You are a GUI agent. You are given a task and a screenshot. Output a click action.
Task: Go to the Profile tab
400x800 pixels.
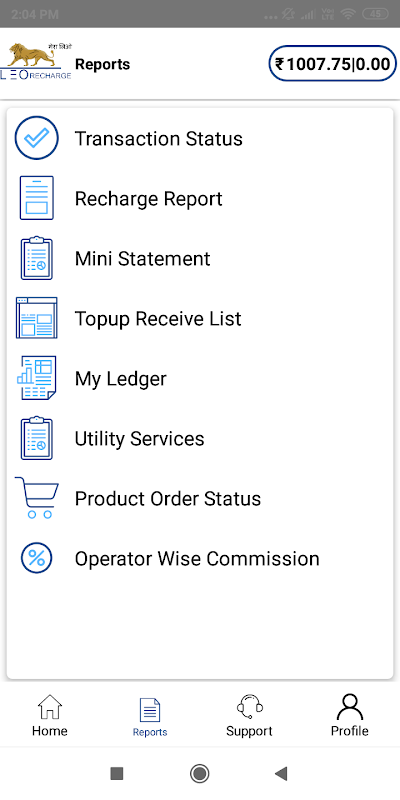point(349,715)
